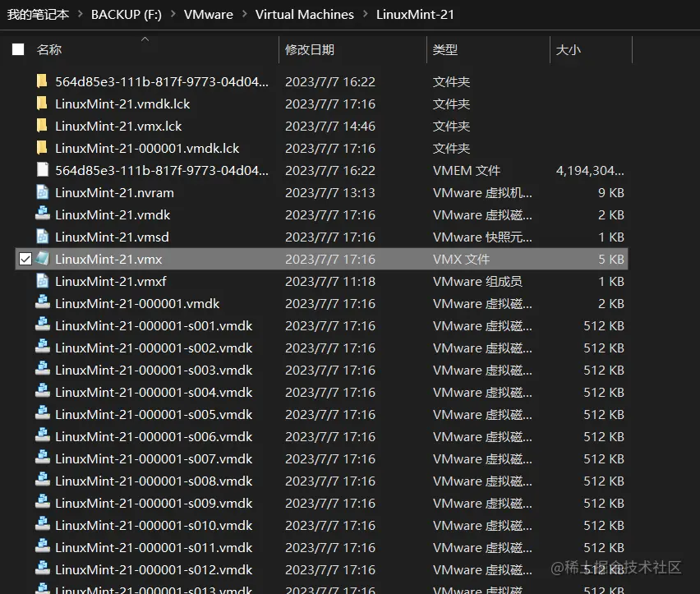The height and width of the screenshot is (594, 700).
Task: Toggle the select-all checkbox in the header
Action: coord(18,49)
